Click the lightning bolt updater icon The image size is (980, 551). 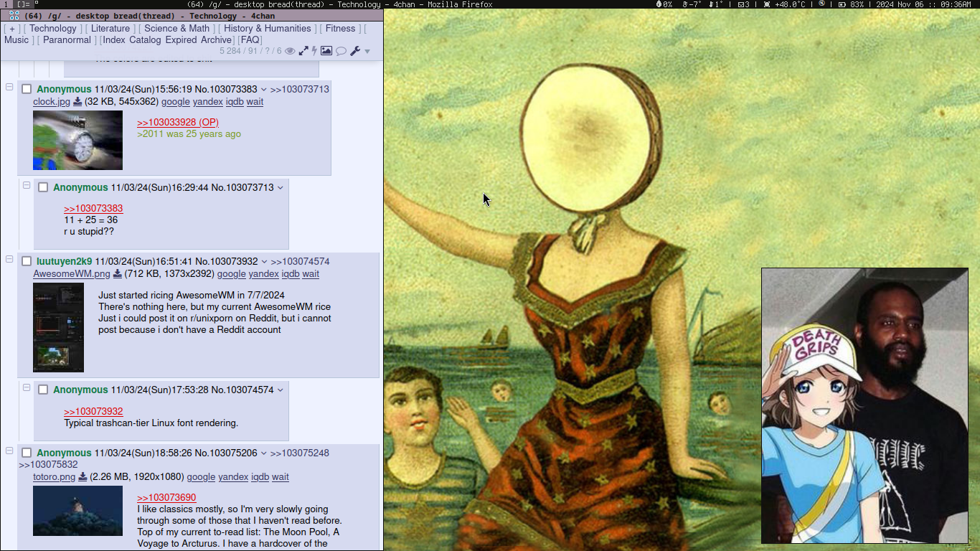(314, 51)
